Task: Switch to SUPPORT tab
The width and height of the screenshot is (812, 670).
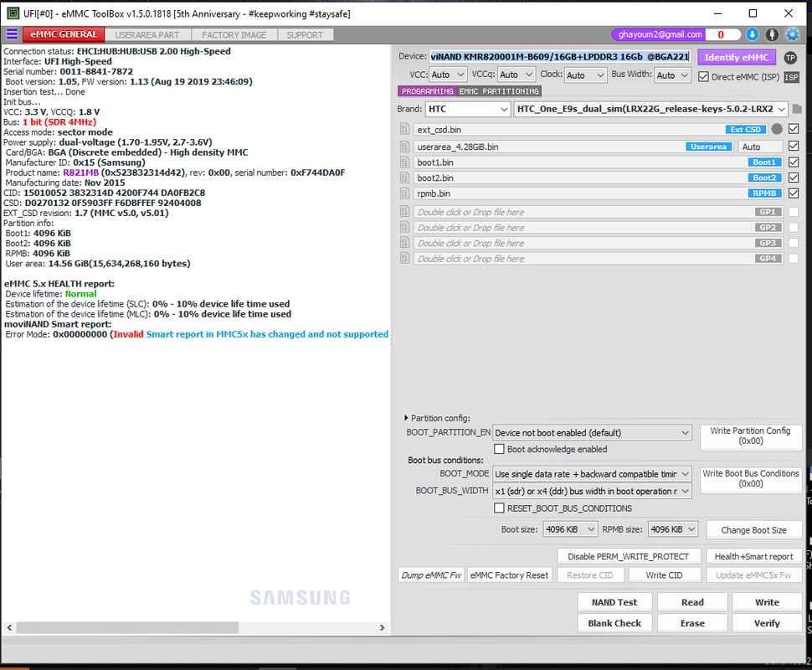Action: click(x=305, y=35)
